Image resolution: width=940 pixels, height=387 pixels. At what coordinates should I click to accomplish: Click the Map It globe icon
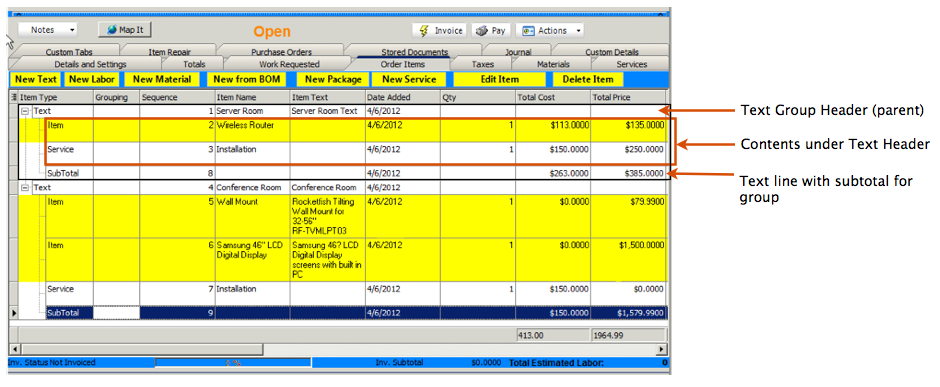point(113,29)
